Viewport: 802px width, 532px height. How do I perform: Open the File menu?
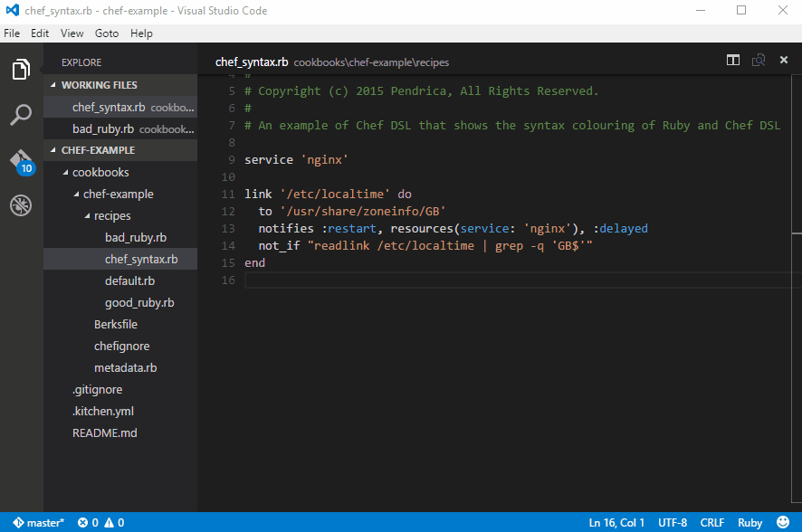[x=12, y=33]
